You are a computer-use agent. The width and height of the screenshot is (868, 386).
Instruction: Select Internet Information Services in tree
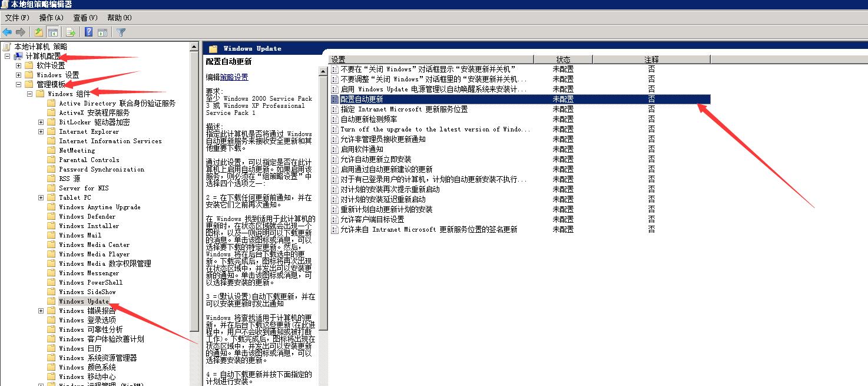(x=110, y=141)
